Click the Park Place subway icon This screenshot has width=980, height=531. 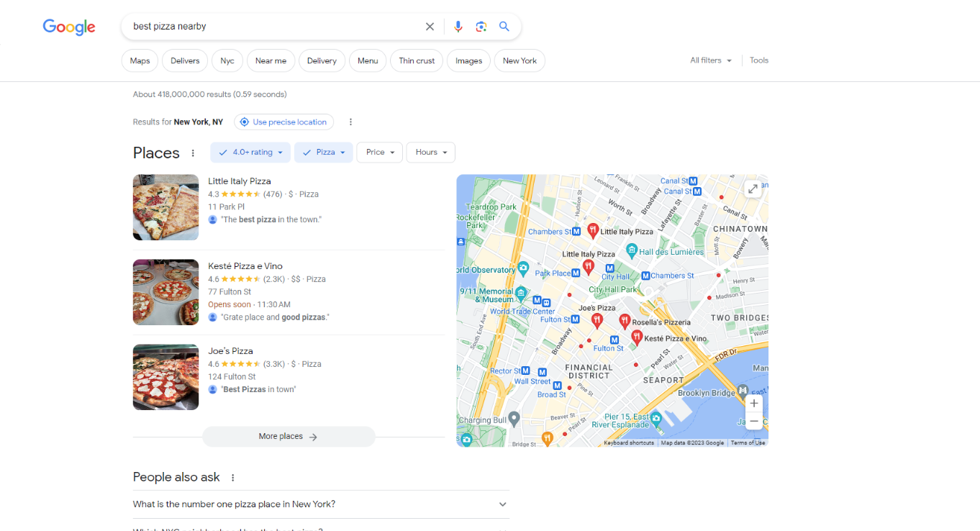[576, 273]
